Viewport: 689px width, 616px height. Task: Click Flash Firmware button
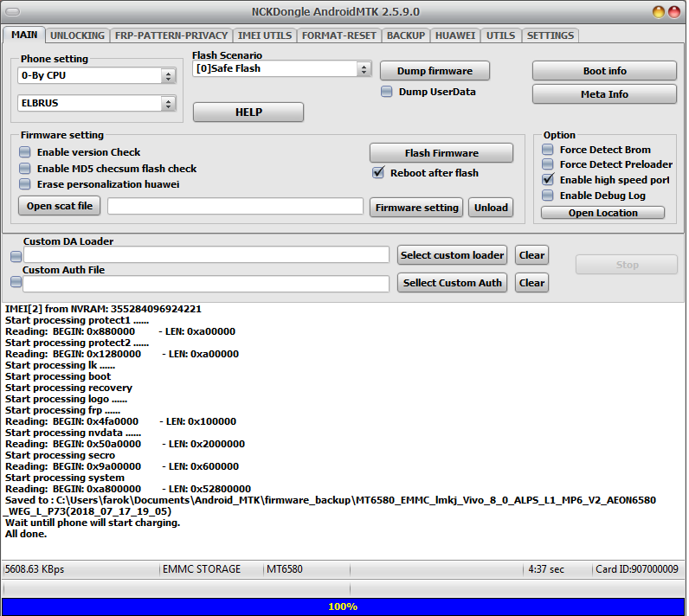pyautogui.click(x=441, y=153)
